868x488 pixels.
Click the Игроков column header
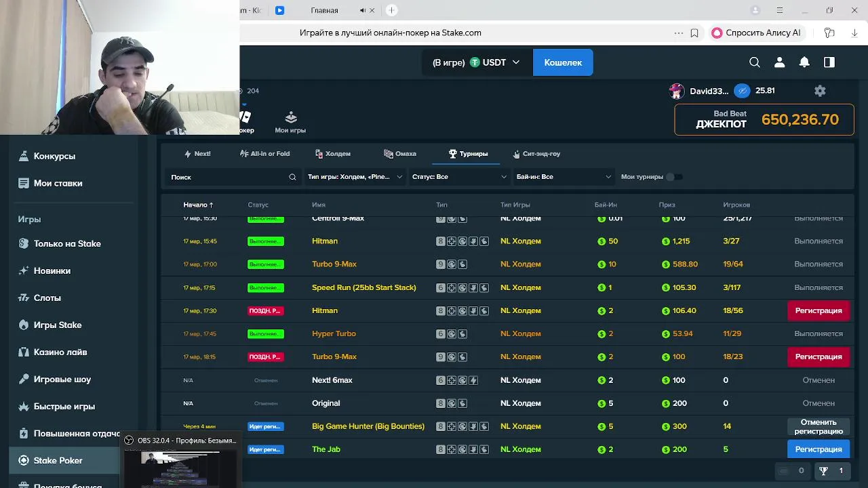point(736,205)
